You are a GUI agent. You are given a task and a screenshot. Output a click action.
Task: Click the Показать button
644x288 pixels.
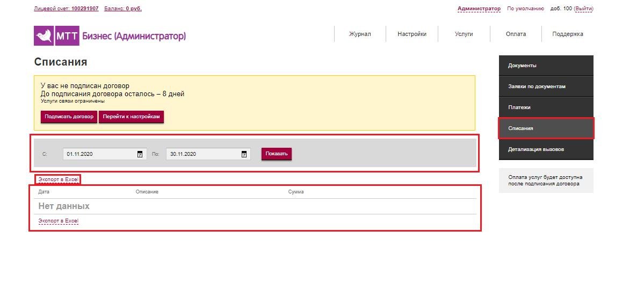click(277, 154)
